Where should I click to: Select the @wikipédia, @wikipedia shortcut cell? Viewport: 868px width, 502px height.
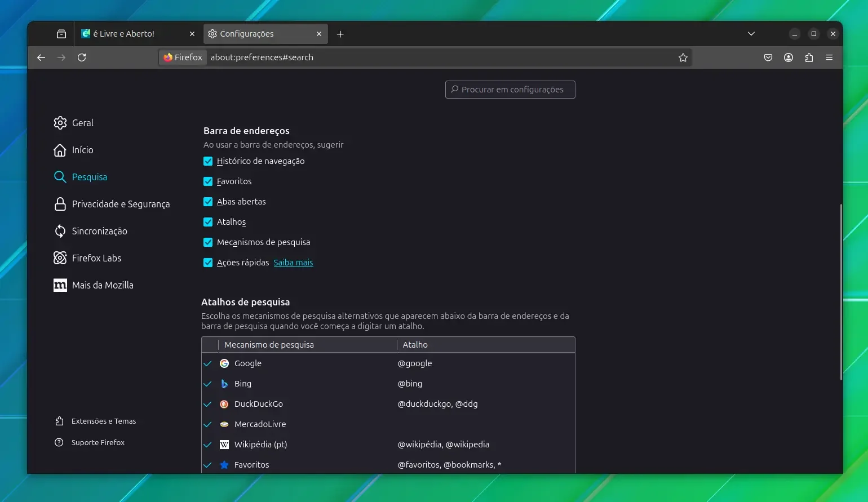(x=444, y=445)
